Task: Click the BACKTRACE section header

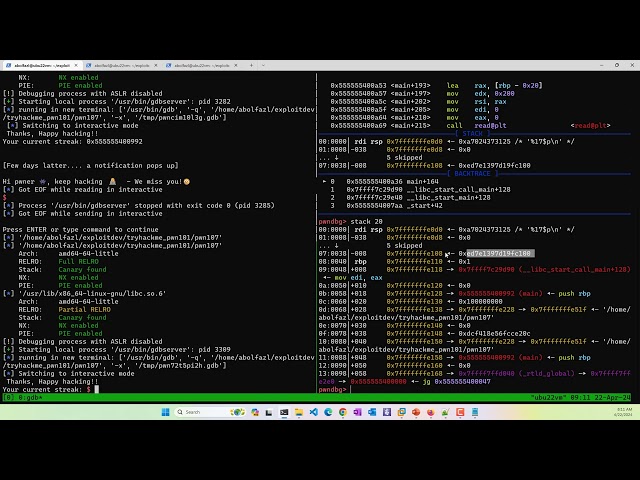Action: coord(473,173)
